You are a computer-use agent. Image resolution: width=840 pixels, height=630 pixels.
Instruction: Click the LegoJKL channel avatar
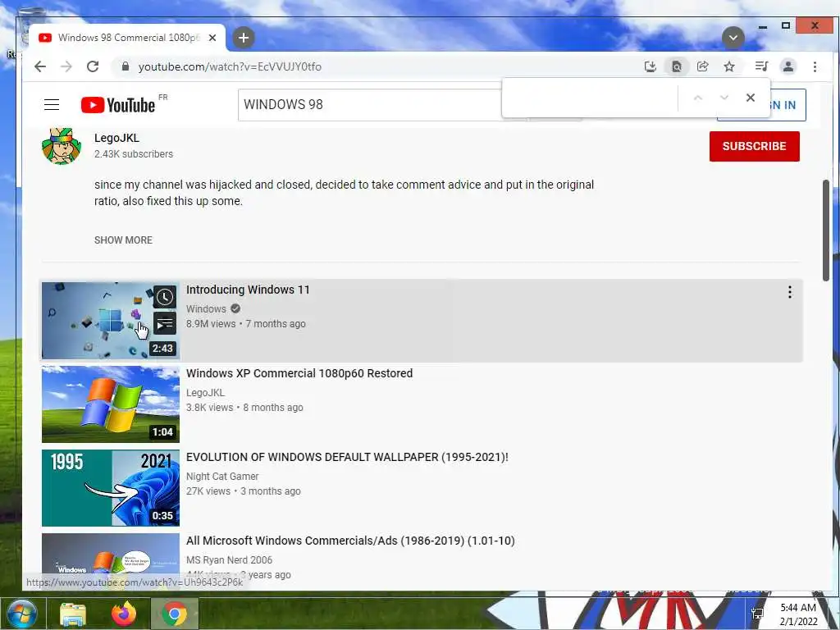(x=62, y=146)
